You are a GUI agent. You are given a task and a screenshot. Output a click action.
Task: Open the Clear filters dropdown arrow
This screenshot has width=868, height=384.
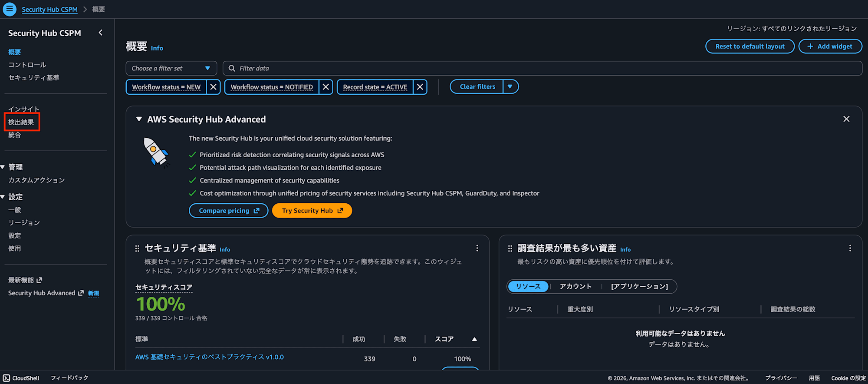510,87
